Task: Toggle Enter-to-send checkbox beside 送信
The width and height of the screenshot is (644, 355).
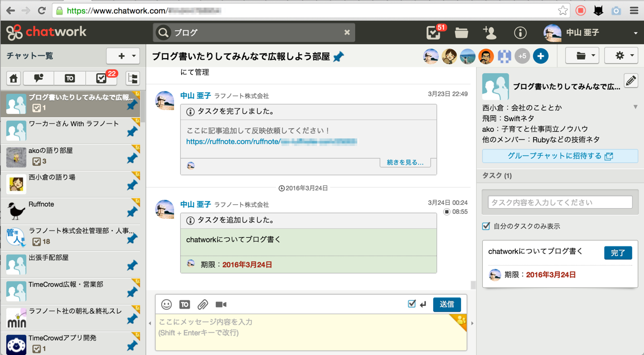Action: [412, 304]
